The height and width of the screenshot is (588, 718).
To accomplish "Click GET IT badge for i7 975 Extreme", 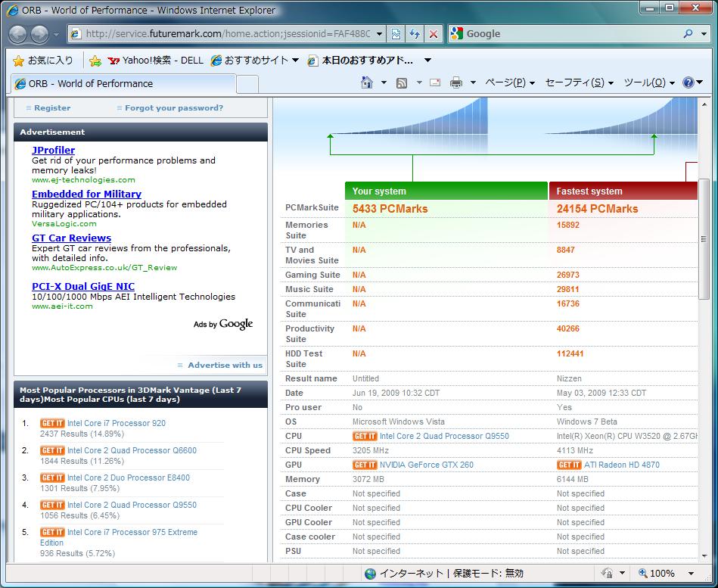I will 52,532.
